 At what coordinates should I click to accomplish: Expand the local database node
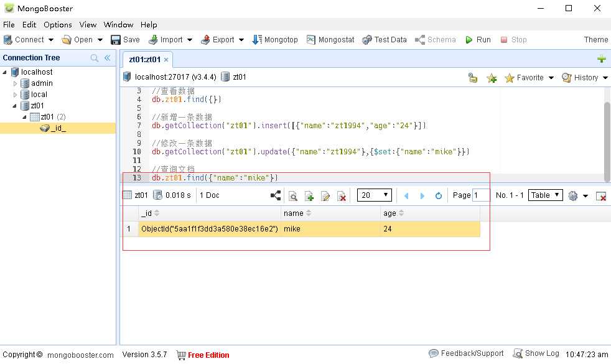pyautogui.click(x=15, y=95)
